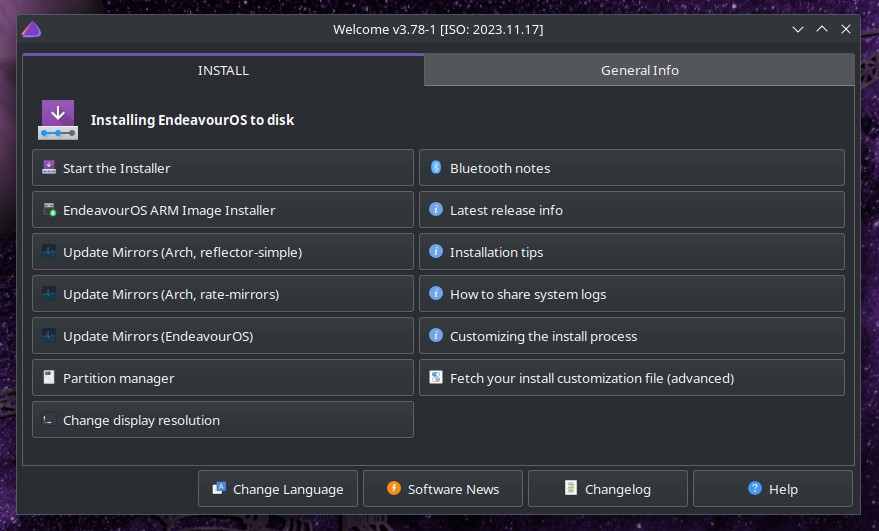
Task: Click the EndeavourOS logo in the title bar
Action: click(31, 29)
